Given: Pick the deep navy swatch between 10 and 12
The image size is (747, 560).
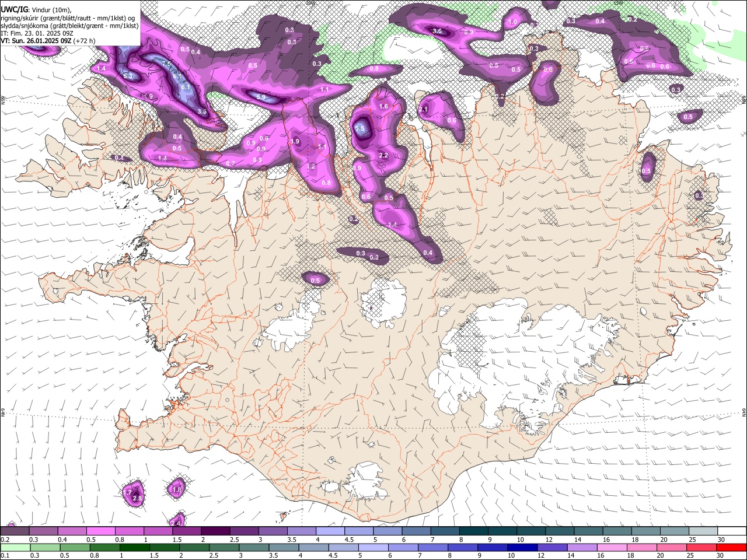Looking at the screenshot, I should [522, 547].
